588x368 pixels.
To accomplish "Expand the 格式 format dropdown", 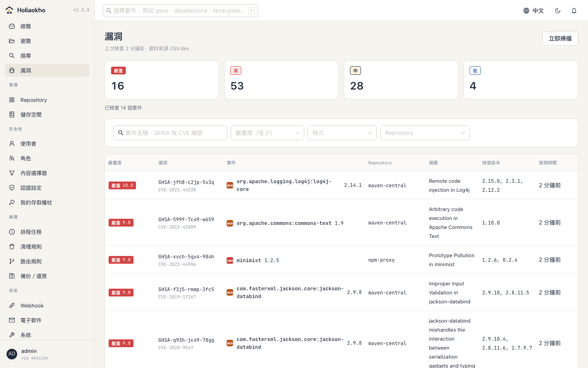I will (342, 133).
